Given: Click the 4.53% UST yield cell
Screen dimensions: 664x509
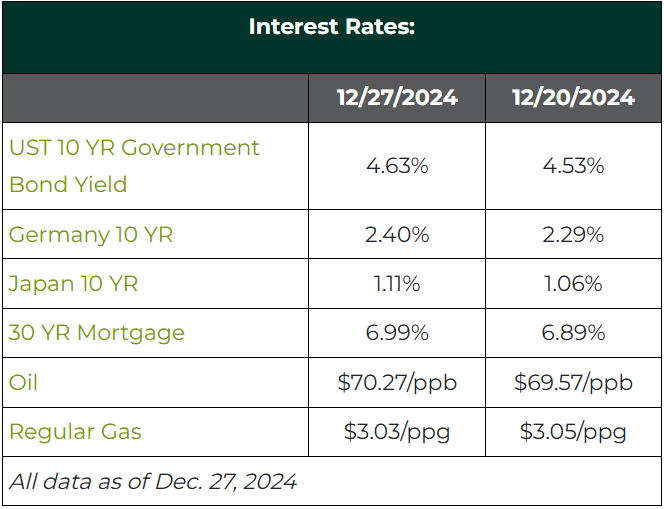Looking at the screenshot, I should pos(573,166).
